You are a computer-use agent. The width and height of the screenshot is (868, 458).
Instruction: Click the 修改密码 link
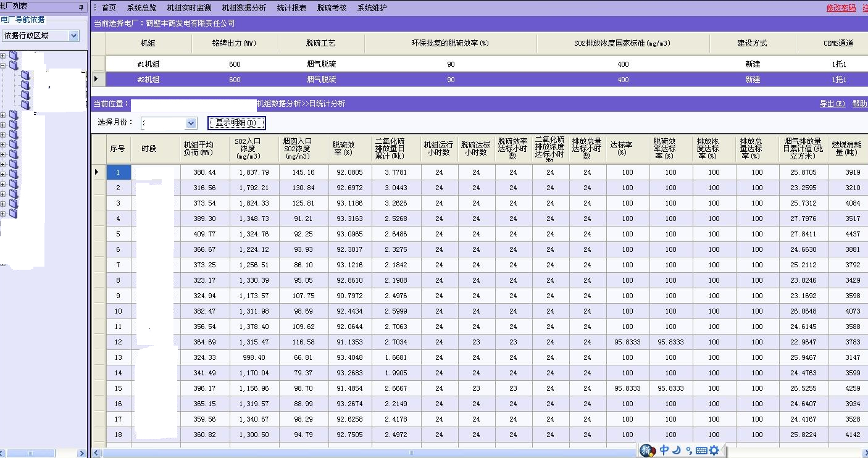coord(841,8)
